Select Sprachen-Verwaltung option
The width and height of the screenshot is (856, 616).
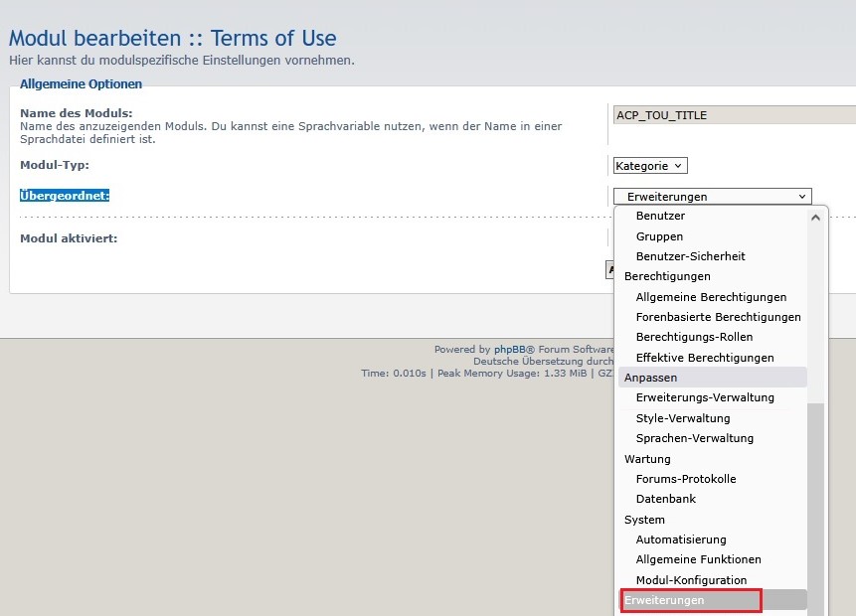click(695, 438)
